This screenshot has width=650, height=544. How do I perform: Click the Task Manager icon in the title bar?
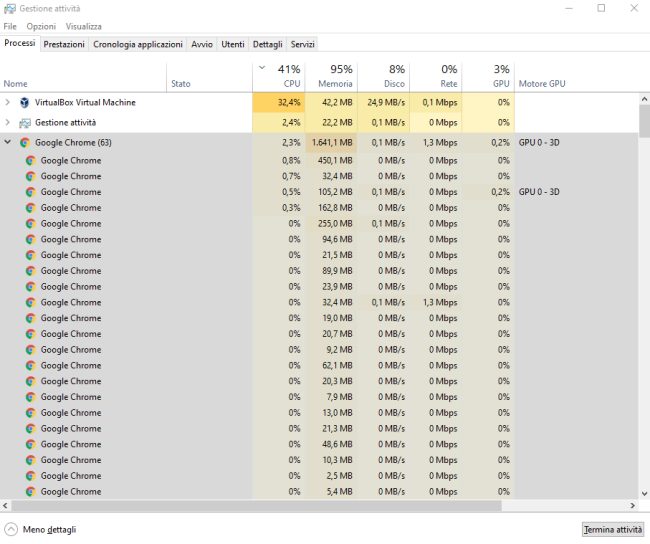click(10, 8)
